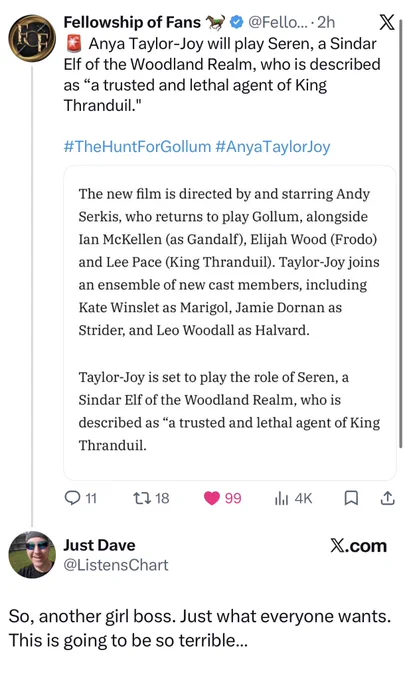Open Fellowship of Fans account name
The image size is (405, 680).
pyautogui.click(x=132, y=22)
